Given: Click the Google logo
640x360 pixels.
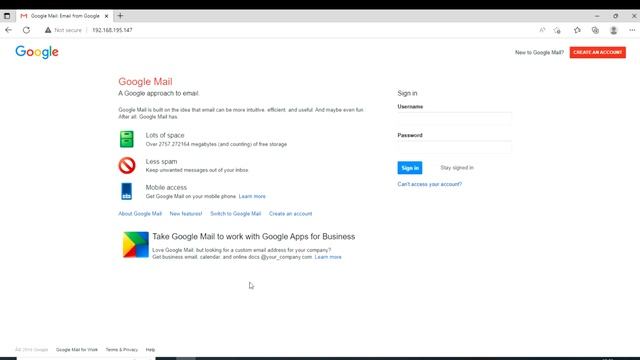Looking at the screenshot, I should [37, 52].
